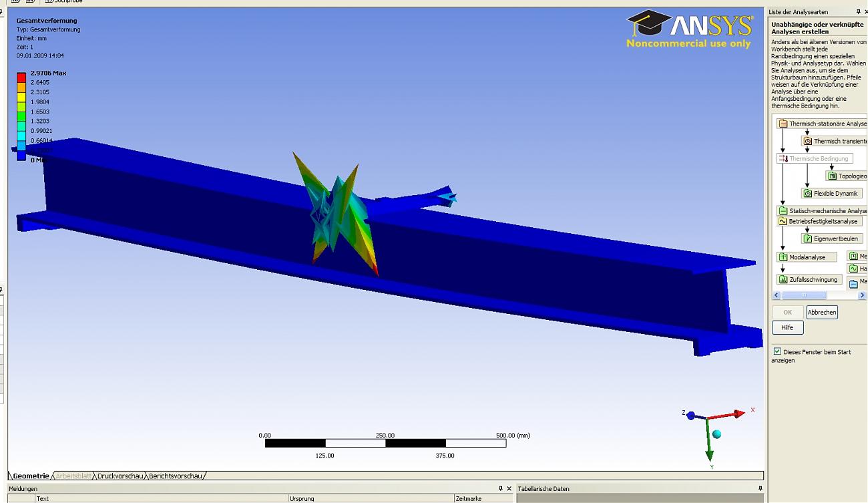Viewport: 868px width, 503px height.
Task: Click the cyan isometric ball on the triad
Action: click(x=716, y=434)
